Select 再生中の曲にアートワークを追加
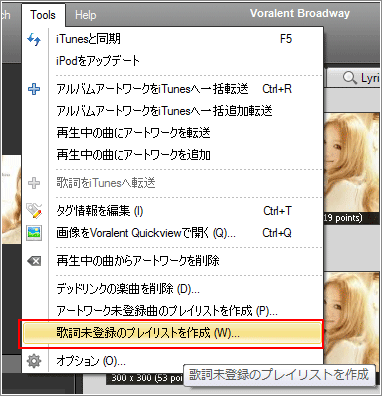Screen dimensions: 382x396 click(173, 155)
